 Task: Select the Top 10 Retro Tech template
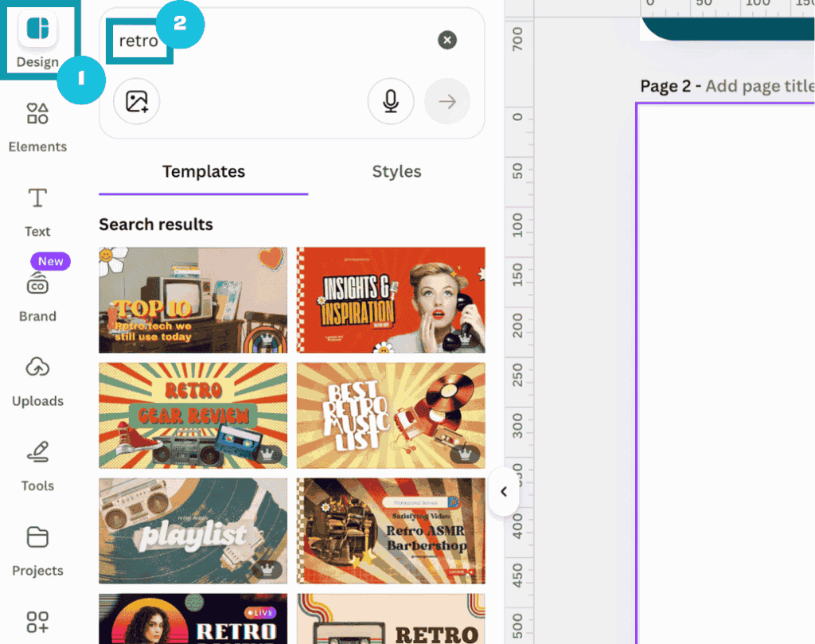point(193,300)
